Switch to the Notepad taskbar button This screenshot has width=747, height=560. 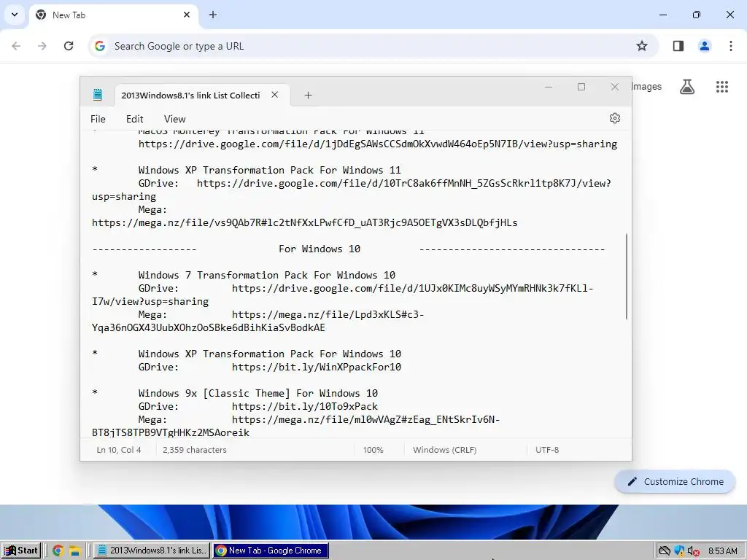[x=152, y=551]
